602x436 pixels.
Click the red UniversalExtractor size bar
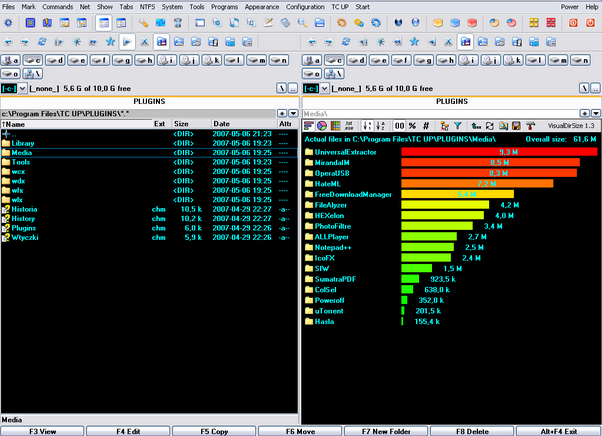(x=499, y=152)
